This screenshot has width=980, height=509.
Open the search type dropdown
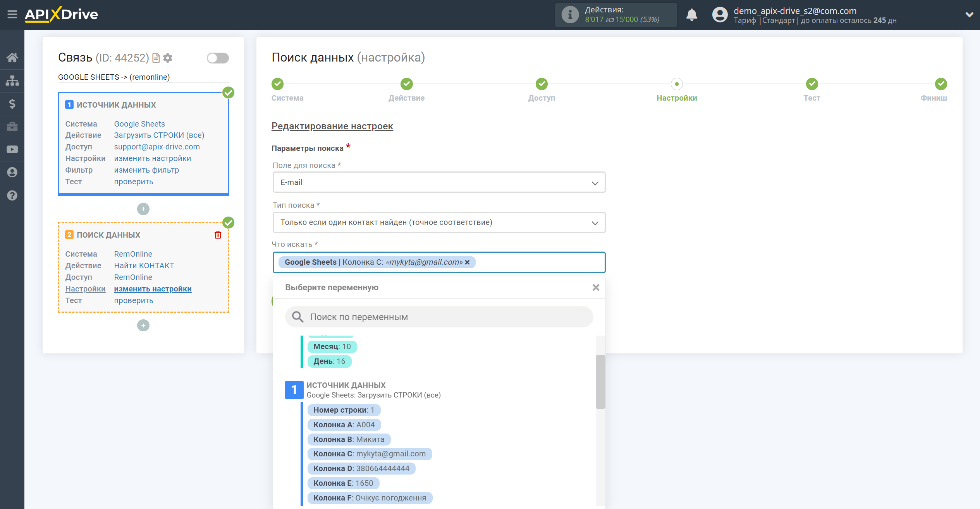click(x=439, y=223)
